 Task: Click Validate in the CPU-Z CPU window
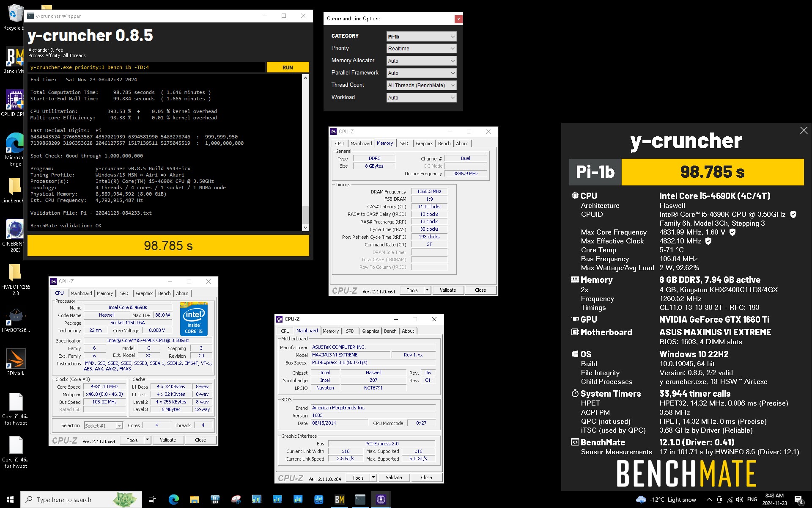[x=168, y=440]
